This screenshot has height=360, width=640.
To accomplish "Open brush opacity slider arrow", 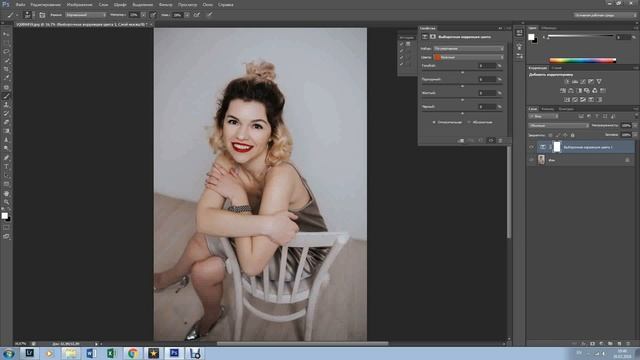I will click(143, 15).
